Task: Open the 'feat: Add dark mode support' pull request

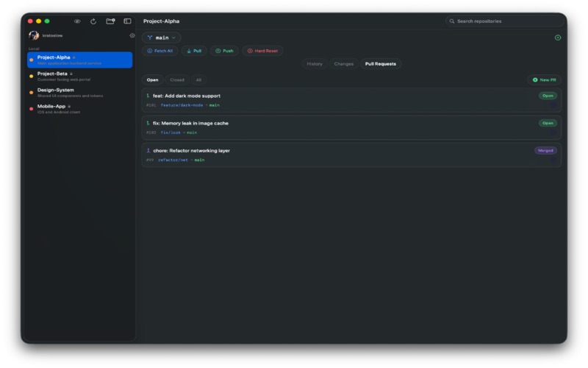Action: point(351,100)
